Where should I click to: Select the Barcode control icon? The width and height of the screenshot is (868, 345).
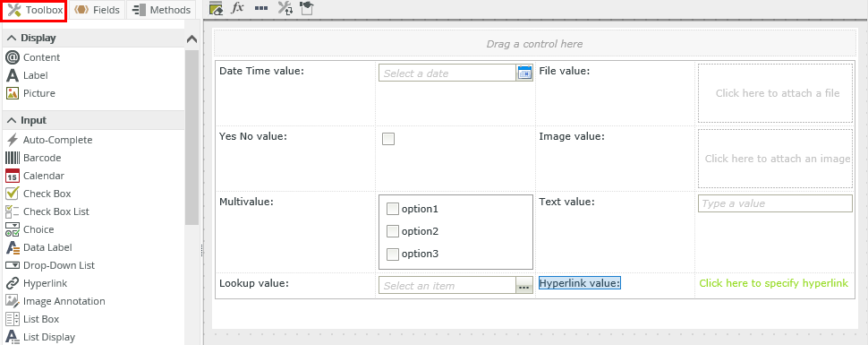13,158
